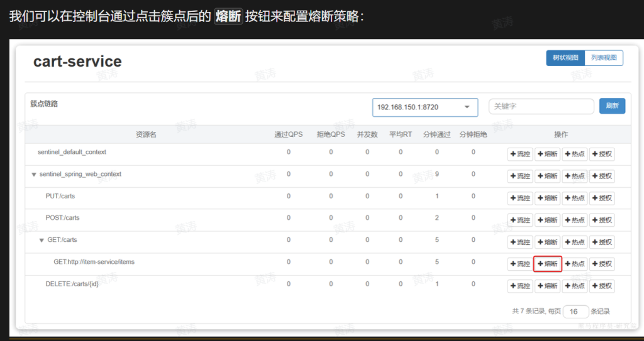Click 熔断 button for POST:/carts row
644x341 pixels.
[547, 220]
